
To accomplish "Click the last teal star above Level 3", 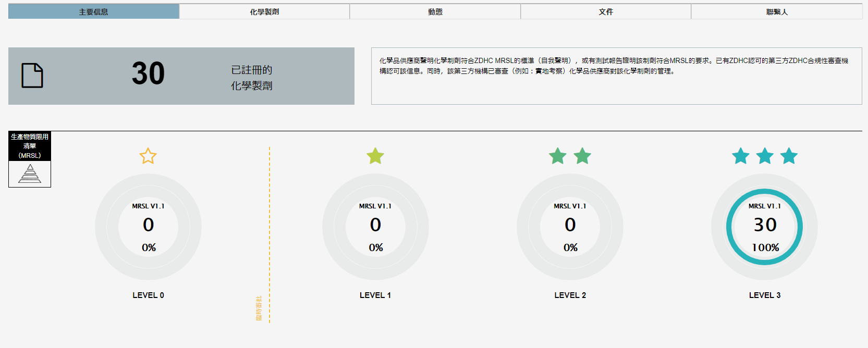I will (x=789, y=156).
